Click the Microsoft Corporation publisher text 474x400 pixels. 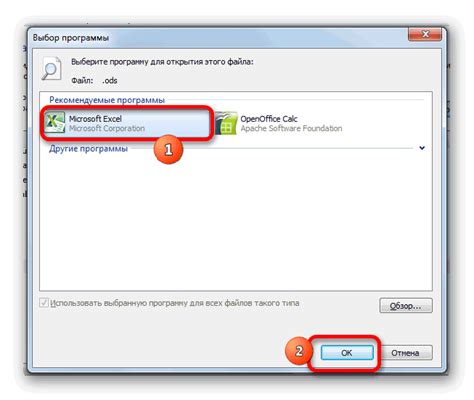107,128
